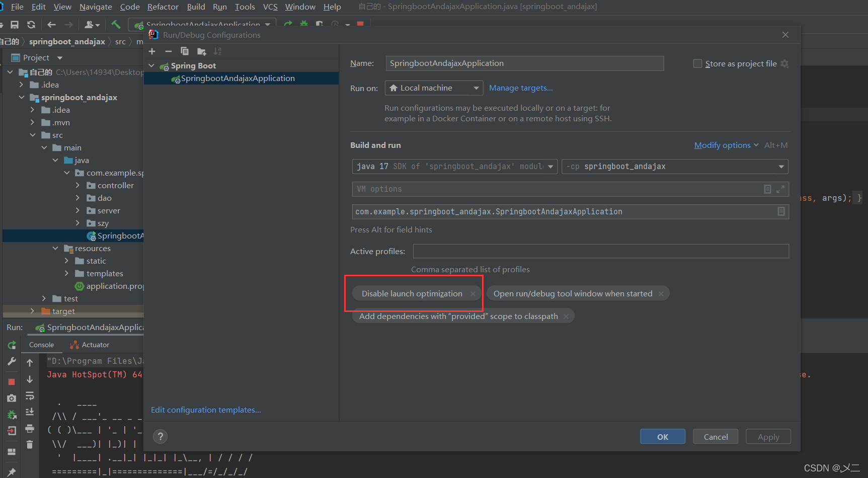Open the Modify options dropdown
The image size is (868, 478).
[x=726, y=145]
